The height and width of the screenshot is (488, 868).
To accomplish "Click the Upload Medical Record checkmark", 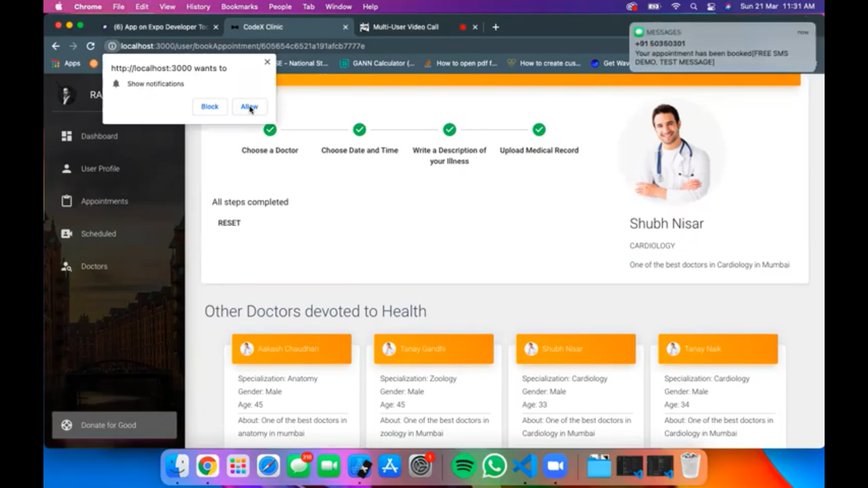I will (x=539, y=130).
